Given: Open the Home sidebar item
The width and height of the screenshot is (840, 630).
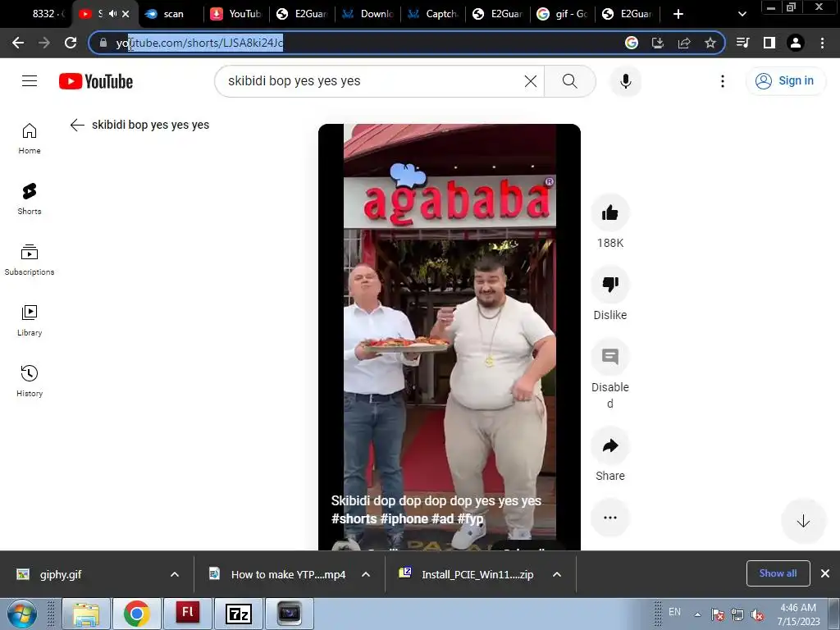Looking at the screenshot, I should coord(30,138).
